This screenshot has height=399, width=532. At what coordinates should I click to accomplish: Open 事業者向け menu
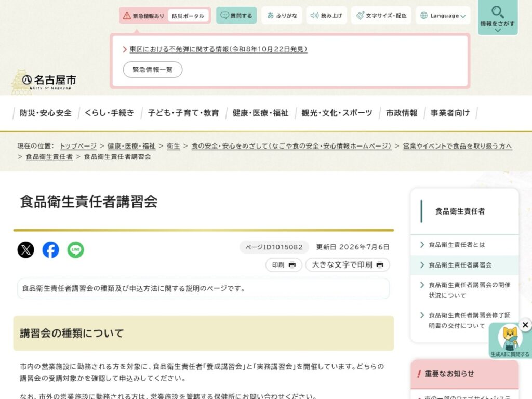click(x=450, y=113)
